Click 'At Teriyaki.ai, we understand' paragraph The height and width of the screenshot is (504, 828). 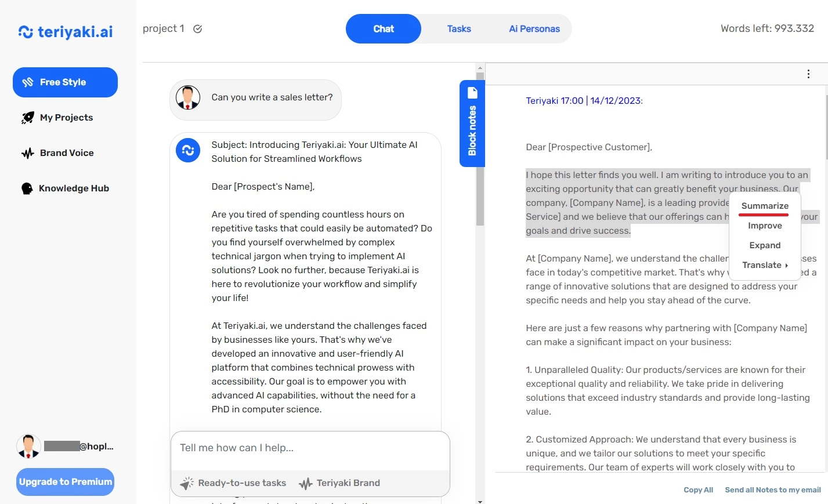[x=319, y=368]
